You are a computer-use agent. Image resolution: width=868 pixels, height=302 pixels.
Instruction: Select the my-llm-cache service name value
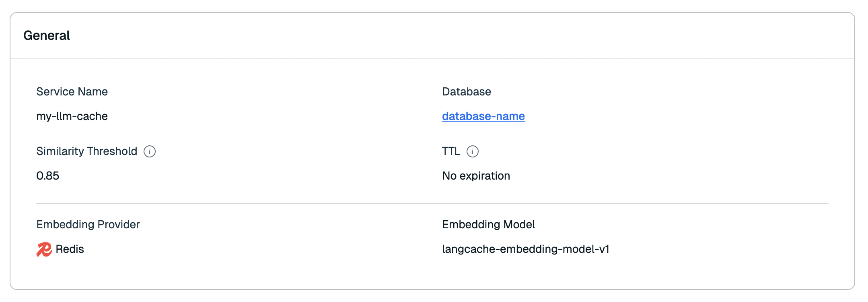click(x=72, y=116)
